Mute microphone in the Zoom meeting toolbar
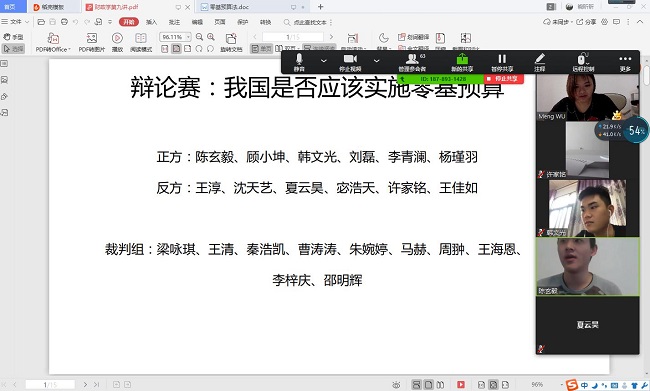Screen dimensions: 650x391 coord(299,63)
